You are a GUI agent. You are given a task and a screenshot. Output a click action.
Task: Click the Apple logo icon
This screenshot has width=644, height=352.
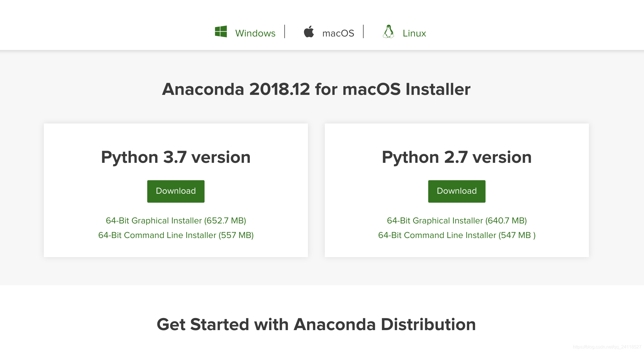click(x=309, y=31)
